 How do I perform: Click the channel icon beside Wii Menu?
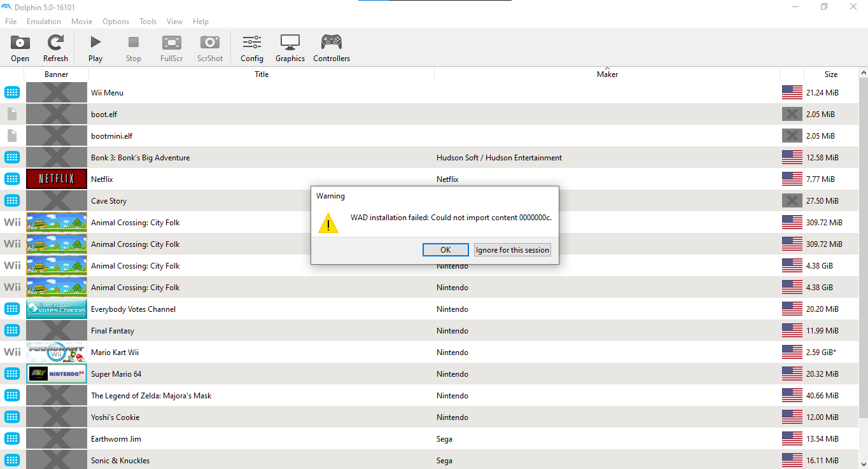(12, 93)
